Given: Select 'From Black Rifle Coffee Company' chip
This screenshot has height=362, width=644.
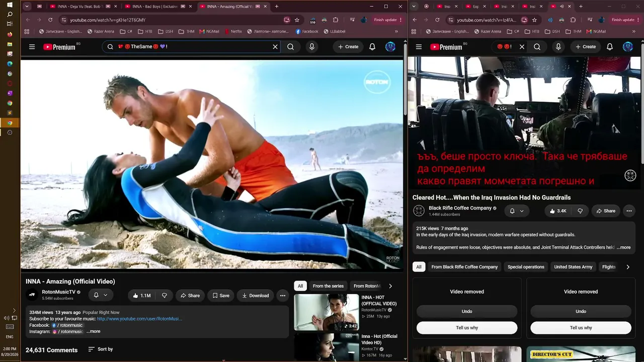Looking at the screenshot, I should coord(464,267).
